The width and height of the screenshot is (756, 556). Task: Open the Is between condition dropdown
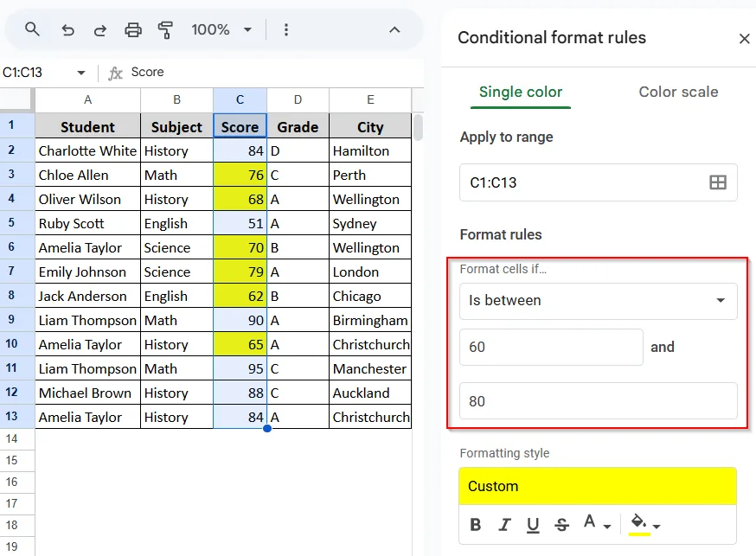click(599, 301)
